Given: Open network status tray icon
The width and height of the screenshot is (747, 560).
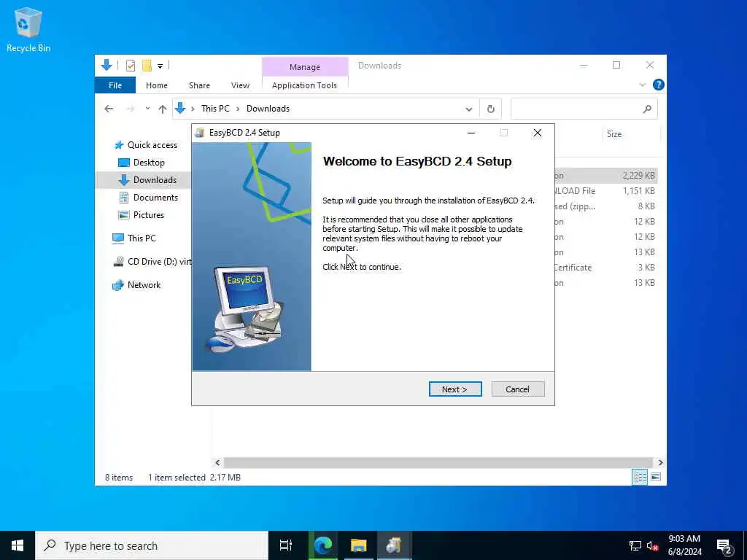Looking at the screenshot, I should (x=635, y=545).
